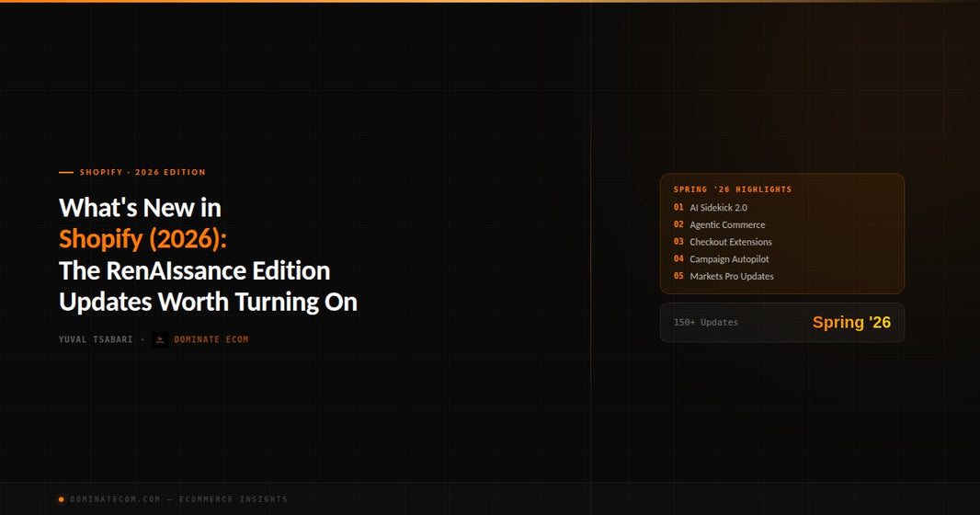The width and height of the screenshot is (980, 515).
Task: Click the Spring '26 label
Action: pyautogui.click(x=851, y=323)
